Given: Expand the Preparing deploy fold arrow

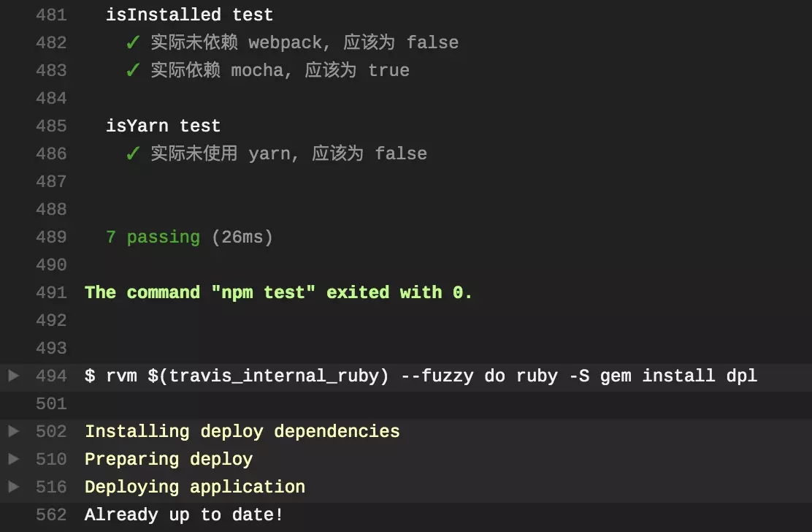Looking at the screenshot, I should pyautogui.click(x=13, y=459).
